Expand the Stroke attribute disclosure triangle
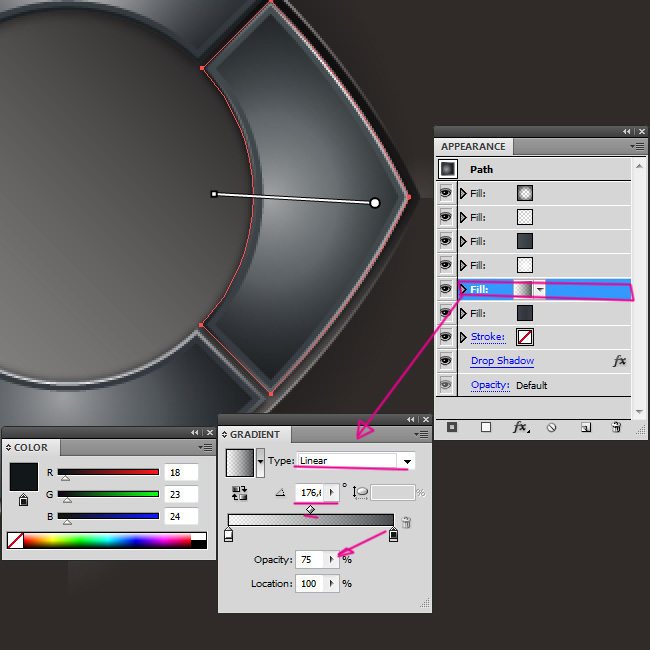Viewport: 650px width, 650px height. pos(463,337)
